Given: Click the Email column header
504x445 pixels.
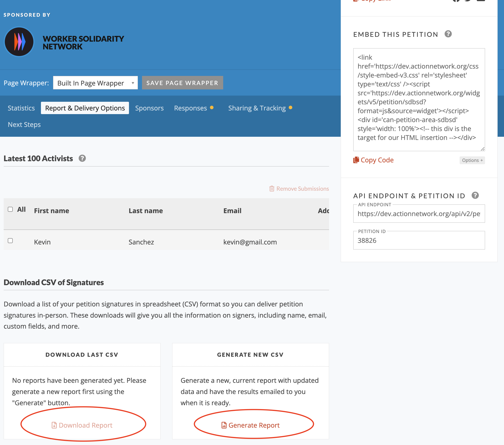Looking at the screenshot, I should [x=232, y=211].
